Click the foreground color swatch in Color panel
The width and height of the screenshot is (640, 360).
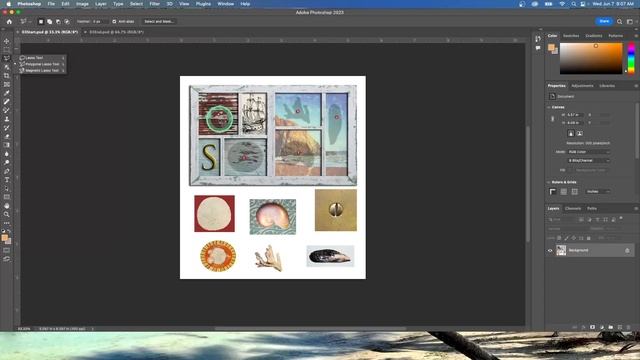pyautogui.click(x=551, y=47)
